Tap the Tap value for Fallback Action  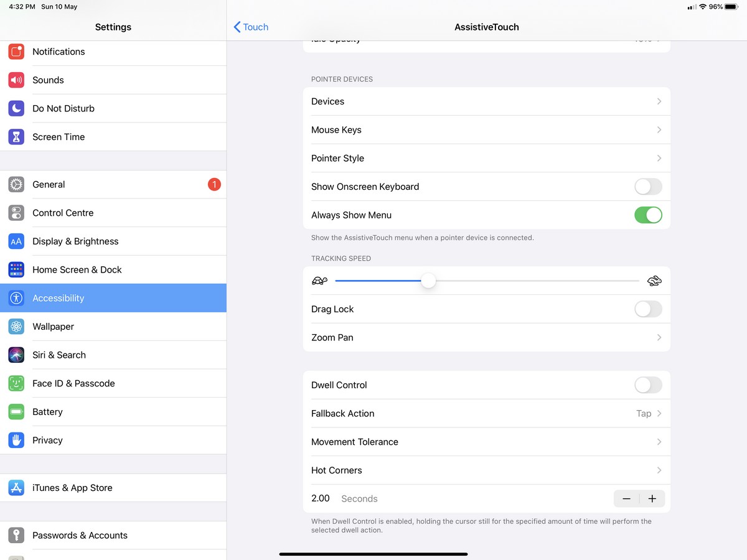point(644,413)
